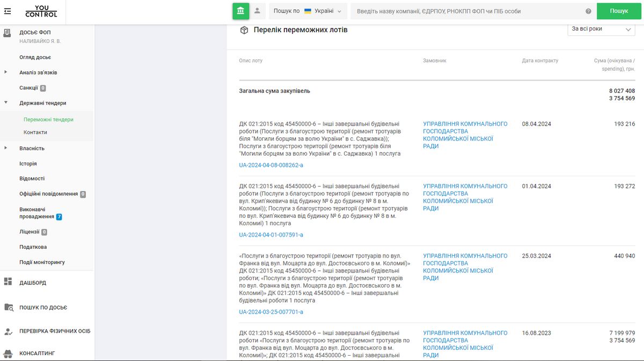The width and height of the screenshot is (644, 361).
Task: Click the search help question icon
Action: coord(588,11)
